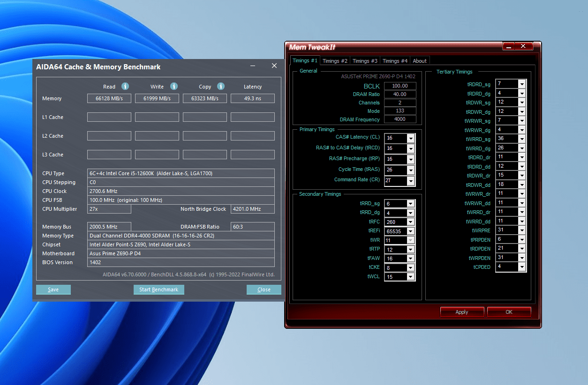
Task: Minimize the AIDA64 benchmark window
Action: (252, 66)
